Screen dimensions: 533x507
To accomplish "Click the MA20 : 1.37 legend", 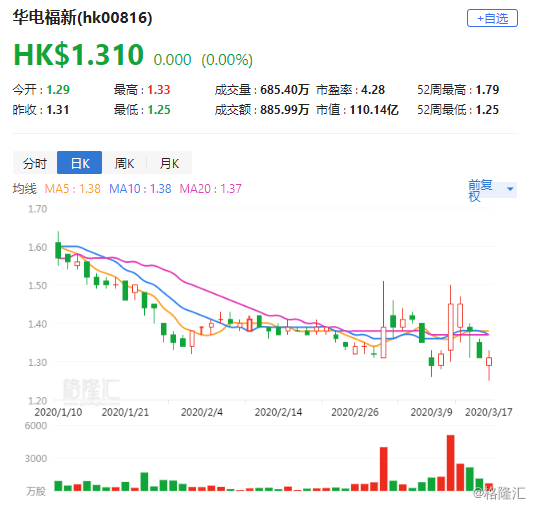I will point(210,189).
